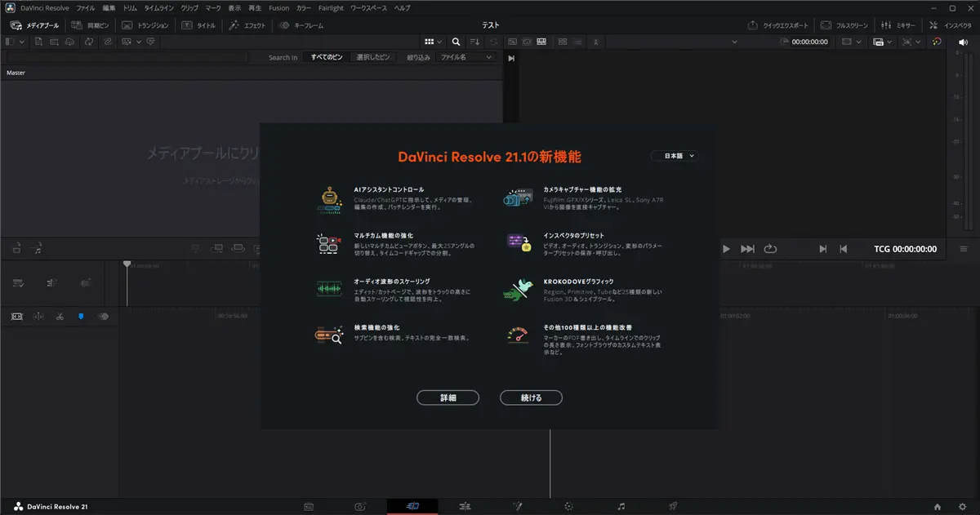980x515 pixels.
Task: Open the ファイル名 filter dropdown
Action: coord(466,57)
